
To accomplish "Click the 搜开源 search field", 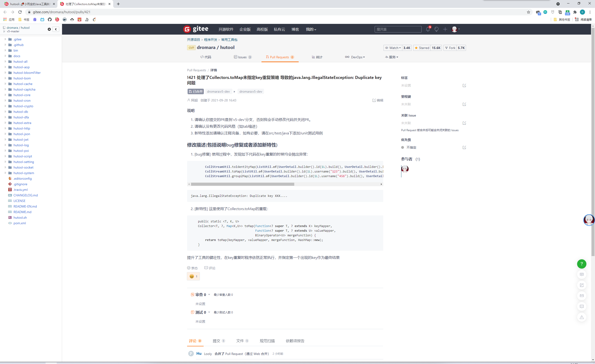I will 397,29.
